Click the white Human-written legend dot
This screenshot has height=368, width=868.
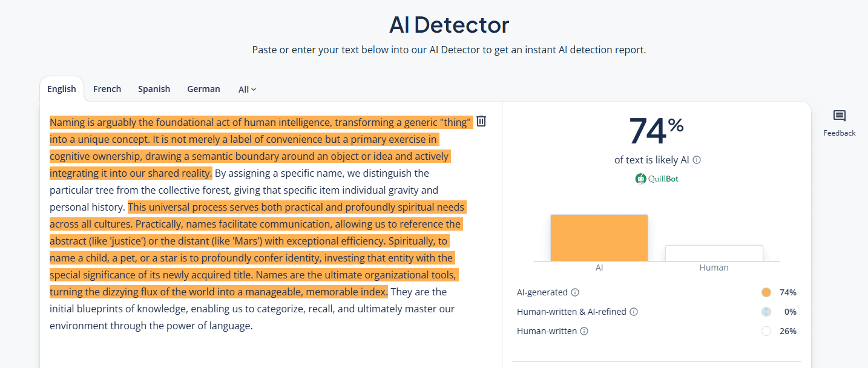point(766,331)
